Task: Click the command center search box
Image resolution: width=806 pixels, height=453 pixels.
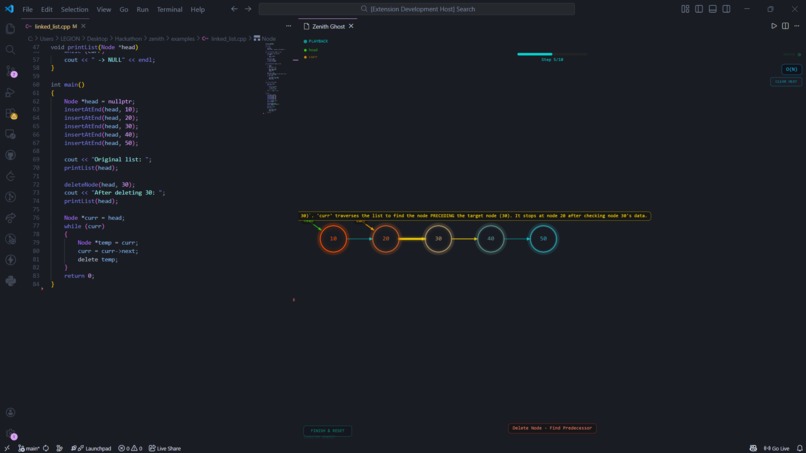Action: coord(416,9)
